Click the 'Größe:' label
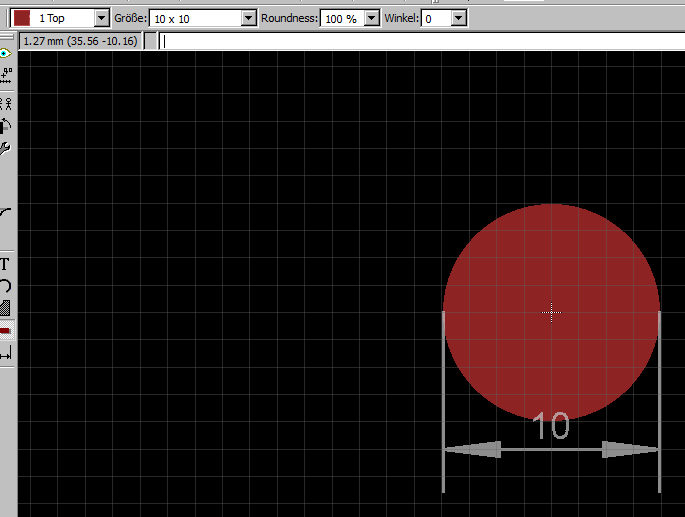685x517 pixels. [x=130, y=18]
